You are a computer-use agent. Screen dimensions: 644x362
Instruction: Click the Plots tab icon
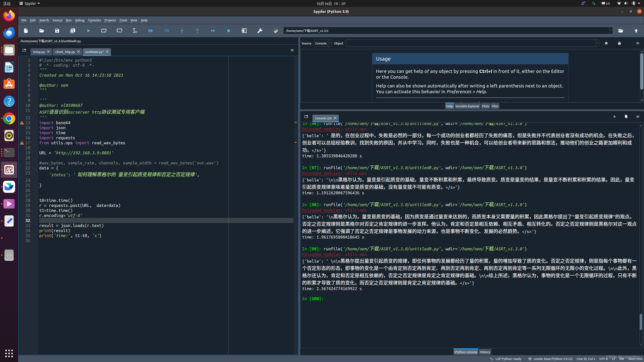pyautogui.click(x=485, y=106)
